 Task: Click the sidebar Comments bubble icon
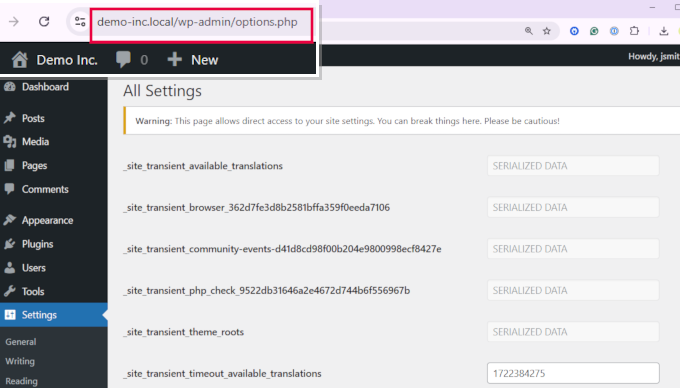10,189
